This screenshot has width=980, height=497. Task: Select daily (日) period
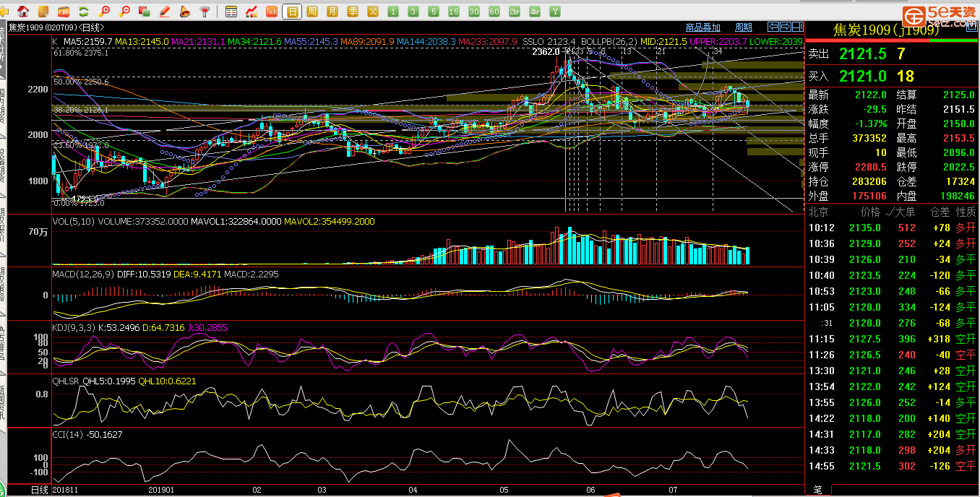292,12
